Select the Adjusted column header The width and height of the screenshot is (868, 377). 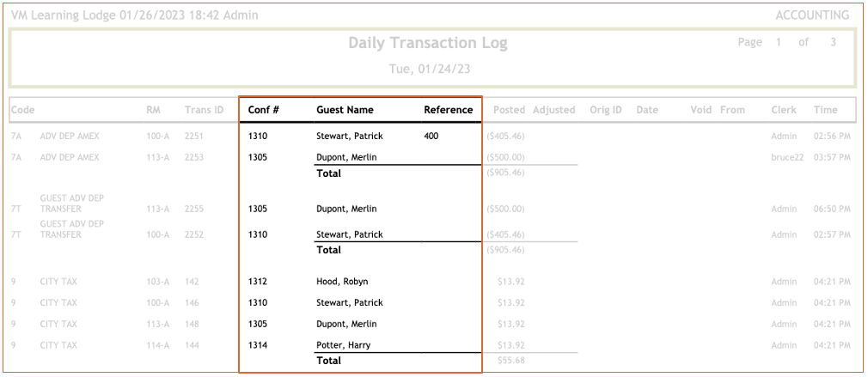coord(553,110)
